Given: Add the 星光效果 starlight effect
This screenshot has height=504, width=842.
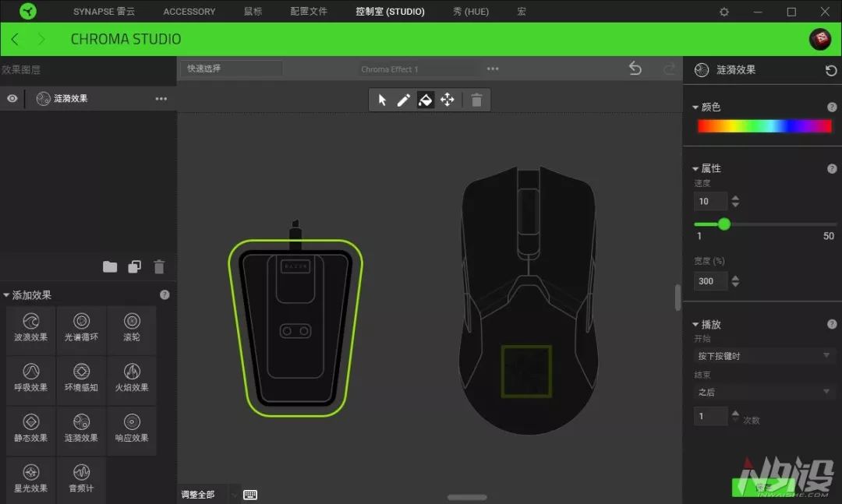Looking at the screenshot, I should point(30,479).
